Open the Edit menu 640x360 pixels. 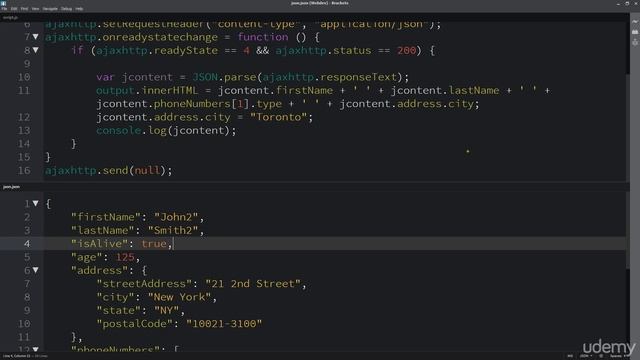click(14, 9)
